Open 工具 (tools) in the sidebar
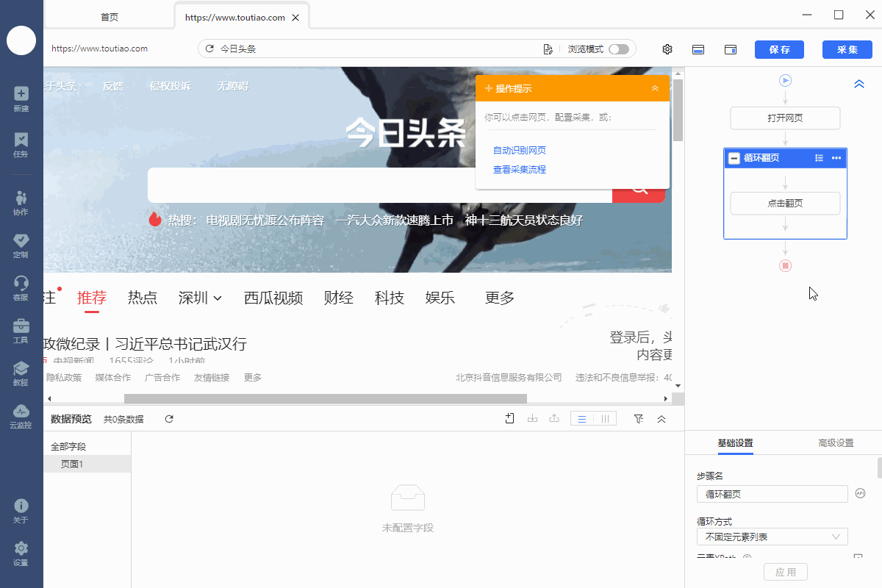 pos(21,331)
